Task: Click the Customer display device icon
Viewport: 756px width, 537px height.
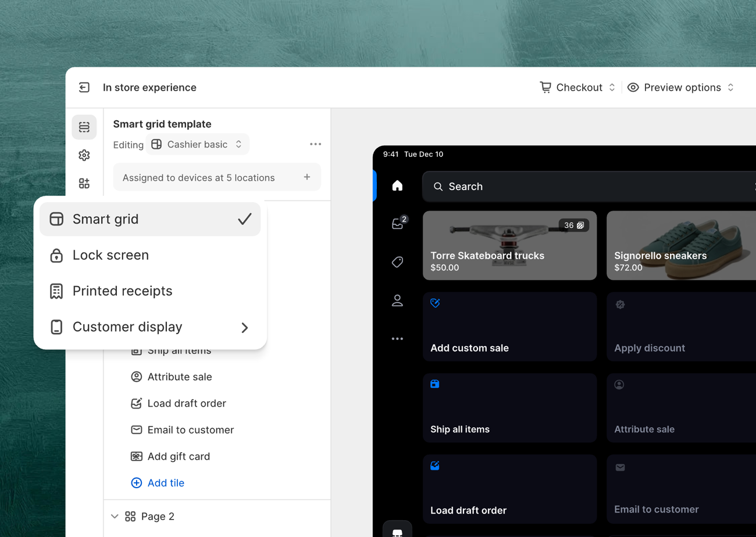Action: (x=56, y=327)
